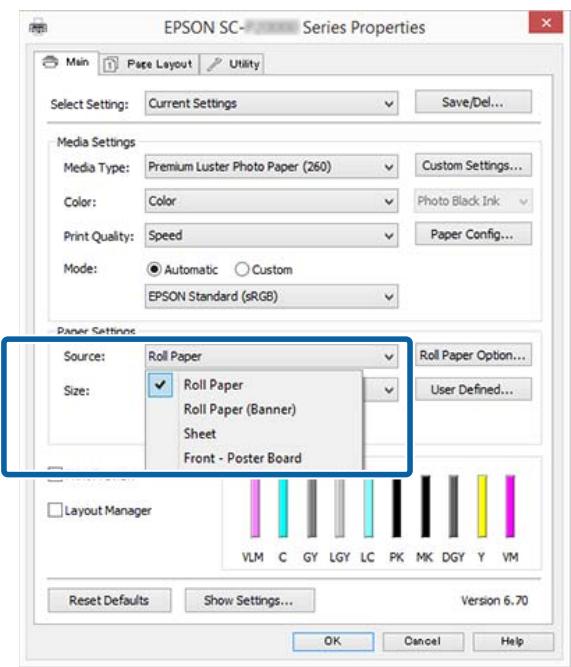
Task: Open the Page Layout tab
Action: point(148,64)
